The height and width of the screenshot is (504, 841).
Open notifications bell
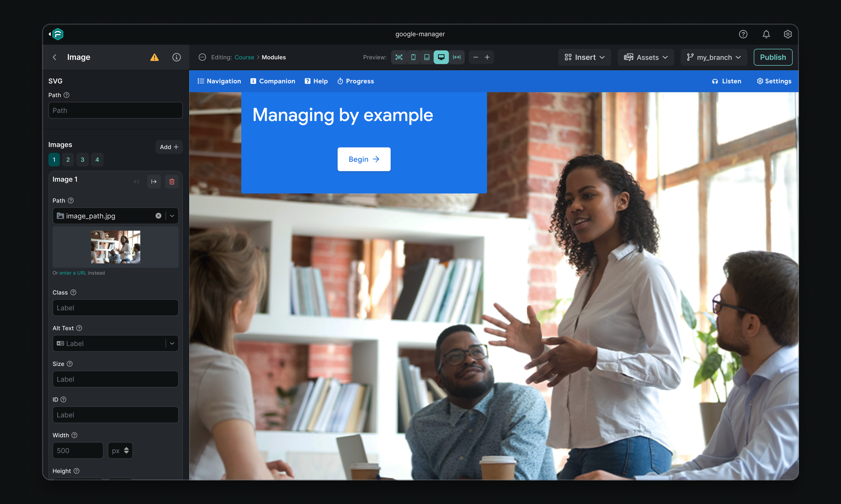766,34
